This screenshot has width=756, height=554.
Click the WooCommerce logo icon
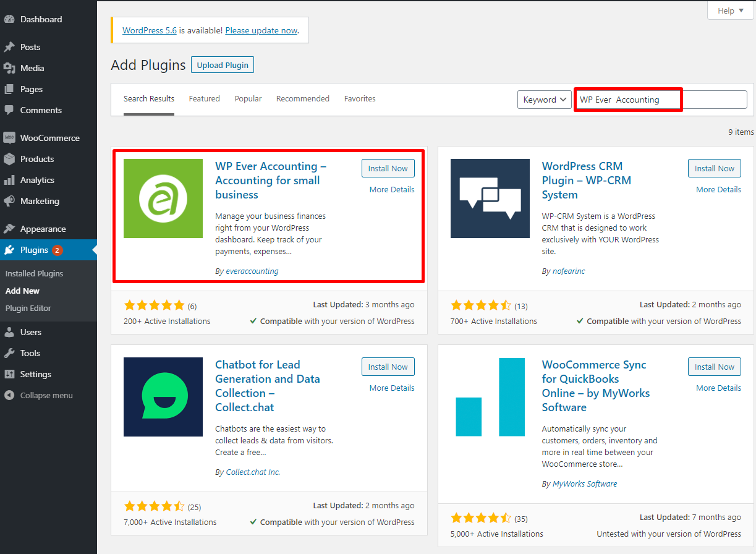click(9, 138)
